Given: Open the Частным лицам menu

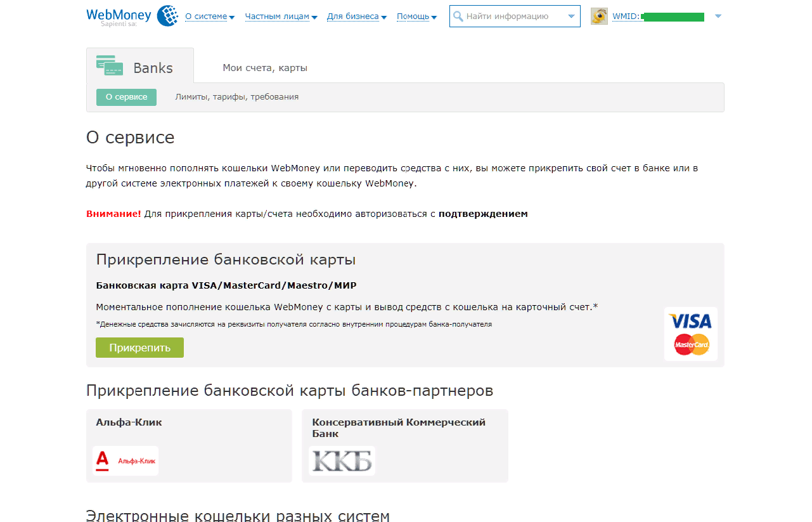Looking at the screenshot, I should click(281, 17).
